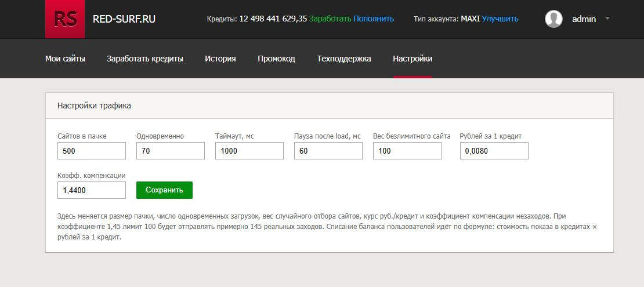Image resolution: width=644 pixels, height=287 pixels.
Task: Expand the admin account dropdown arrow
Action: (x=607, y=19)
